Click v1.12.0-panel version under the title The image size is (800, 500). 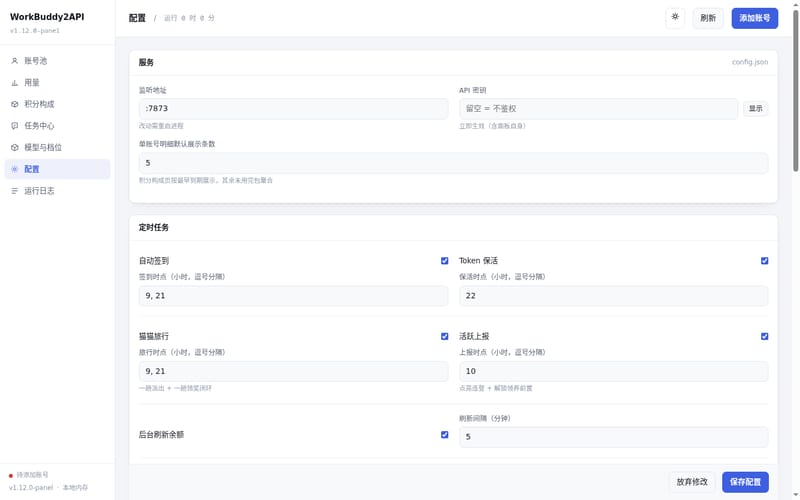35,31
